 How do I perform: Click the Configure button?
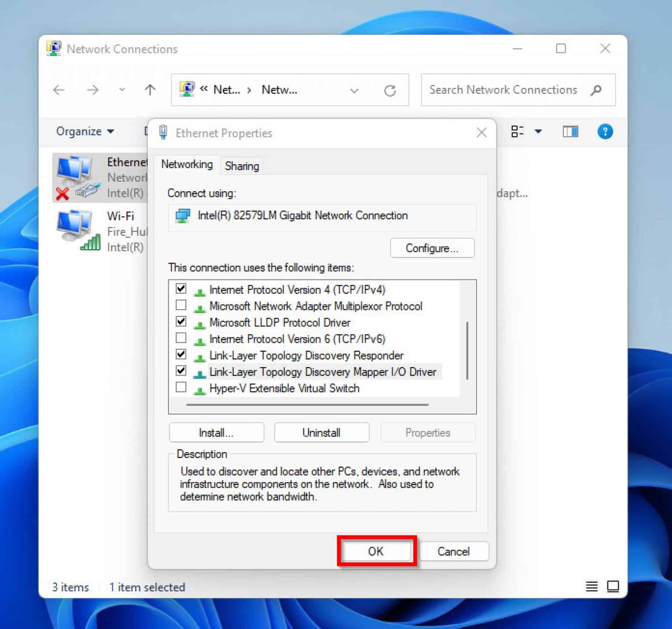tap(432, 248)
